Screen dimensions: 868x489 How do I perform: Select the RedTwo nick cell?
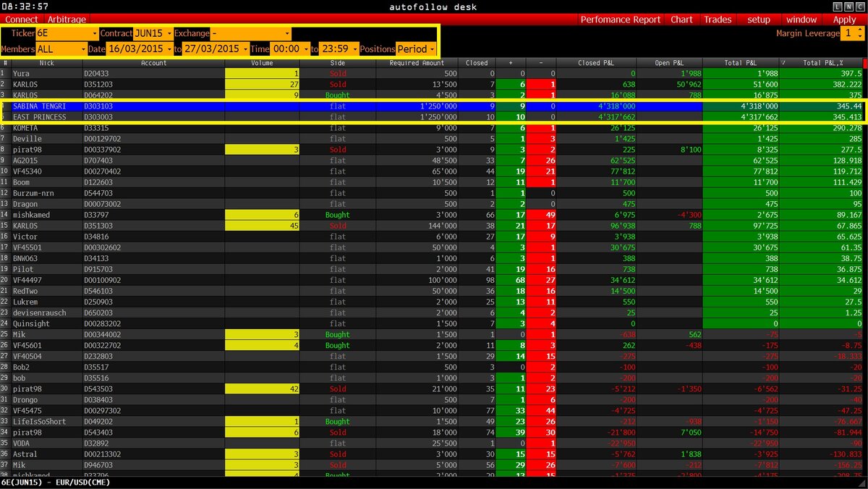46,291
